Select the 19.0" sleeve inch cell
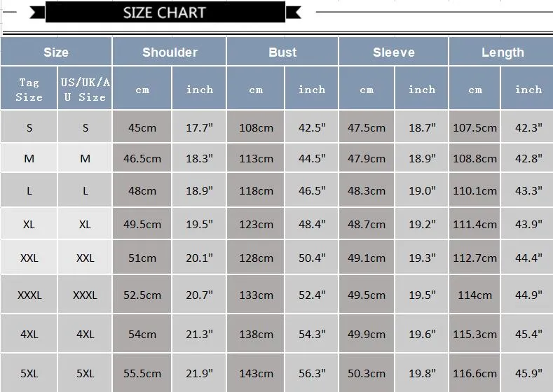 [x=421, y=190]
